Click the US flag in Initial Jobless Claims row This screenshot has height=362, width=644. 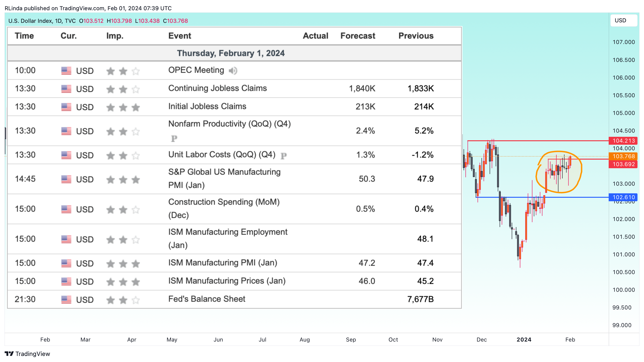pyautogui.click(x=66, y=107)
